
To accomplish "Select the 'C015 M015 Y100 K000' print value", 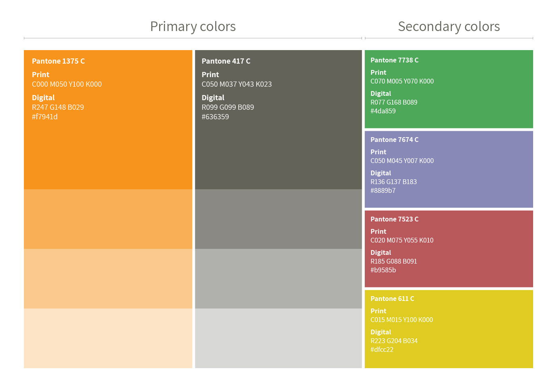I will [x=402, y=320].
